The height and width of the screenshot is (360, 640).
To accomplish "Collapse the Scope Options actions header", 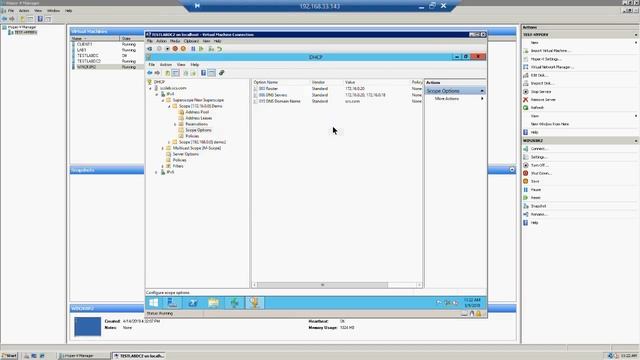I will 482,91.
